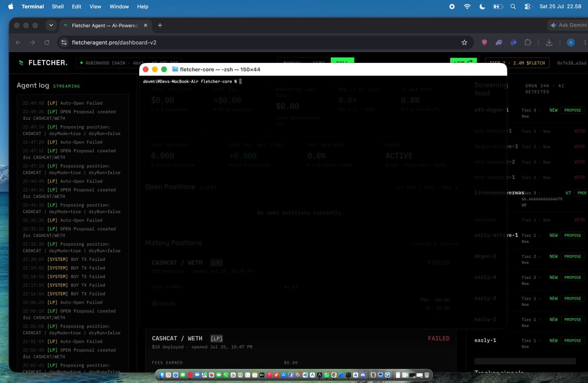Open the Edit menu
The width and height of the screenshot is (588, 383).
[x=77, y=6]
